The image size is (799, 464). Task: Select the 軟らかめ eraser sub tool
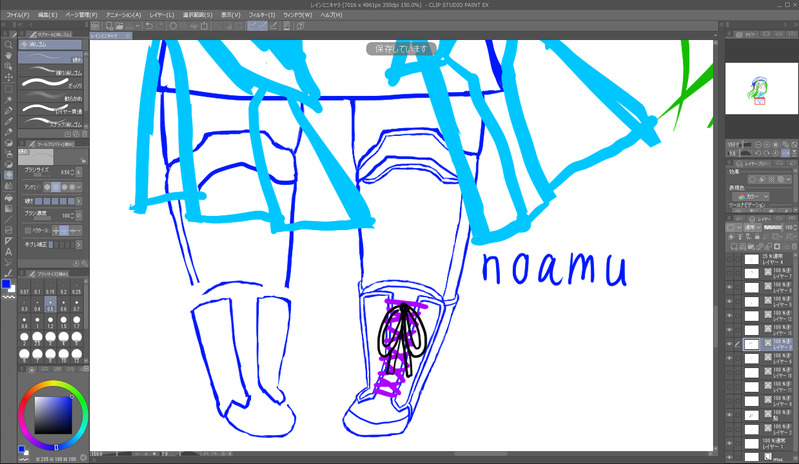50,96
